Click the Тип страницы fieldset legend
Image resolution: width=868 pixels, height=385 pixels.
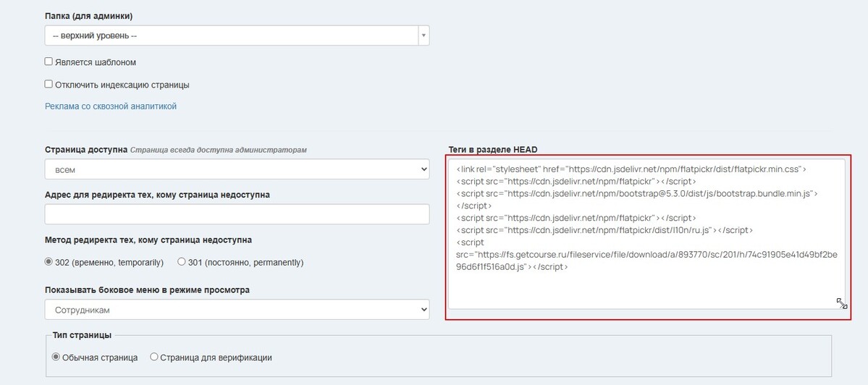tap(82, 335)
